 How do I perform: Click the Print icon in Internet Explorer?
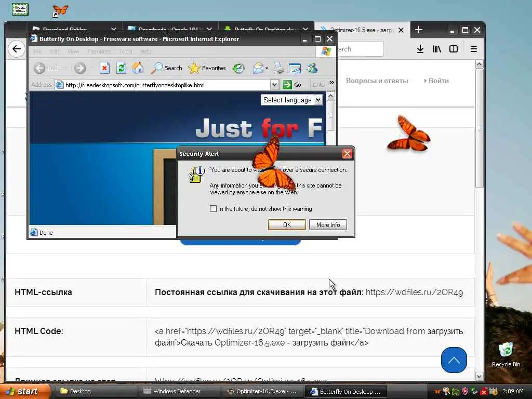coord(278,68)
